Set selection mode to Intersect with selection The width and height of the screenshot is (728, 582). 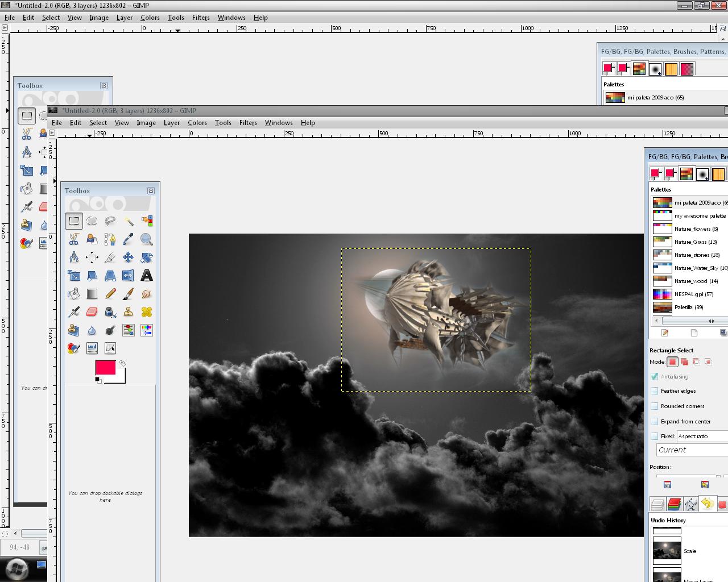point(708,361)
